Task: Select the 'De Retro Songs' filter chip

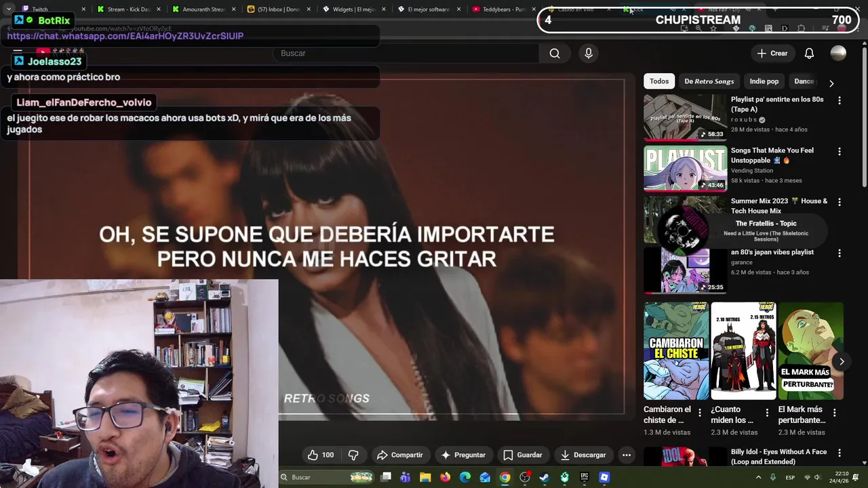Action: [709, 81]
